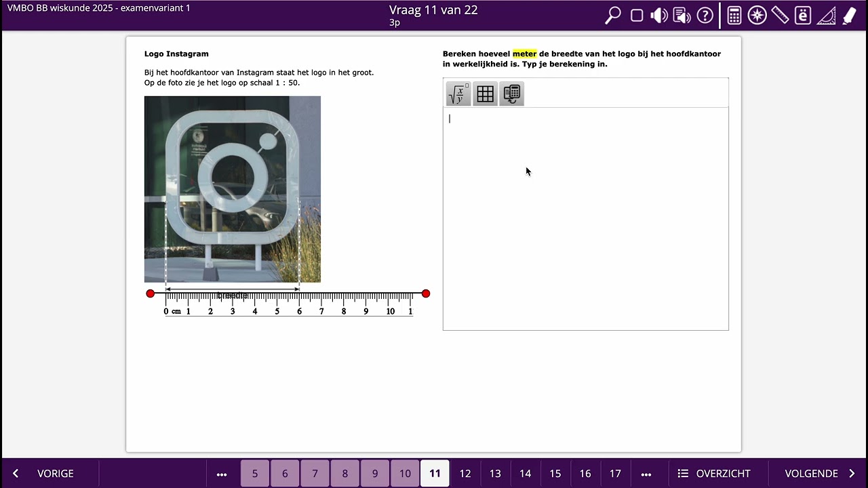The width and height of the screenshot is (868, 488).
Task: Jump to question 9
Action: [375, 474]
